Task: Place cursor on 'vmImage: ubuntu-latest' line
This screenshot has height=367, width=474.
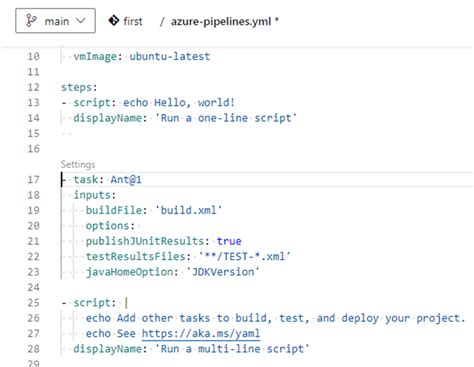Action: [142, 56]
